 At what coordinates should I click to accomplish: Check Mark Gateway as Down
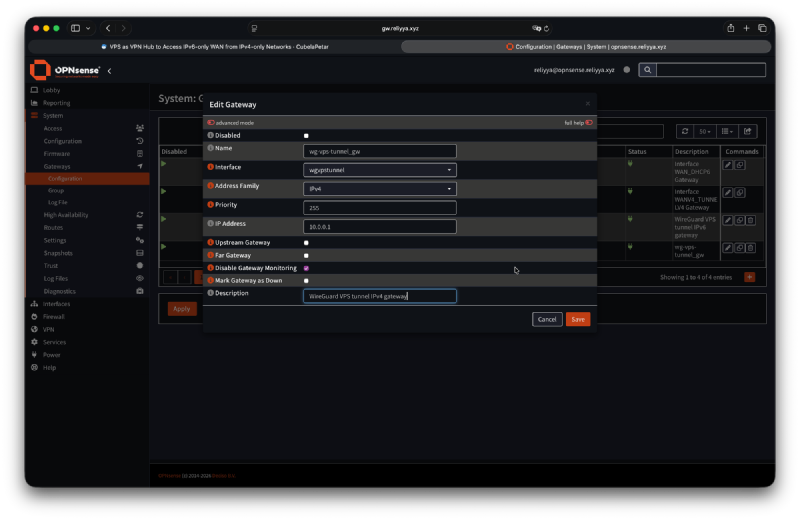coord(306,281)
